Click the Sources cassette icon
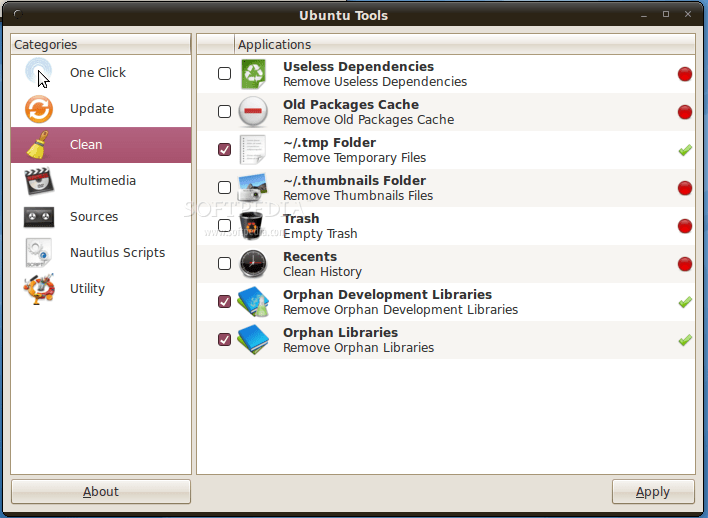This screenshot has height=518, width=708. [x=39, y=217]
